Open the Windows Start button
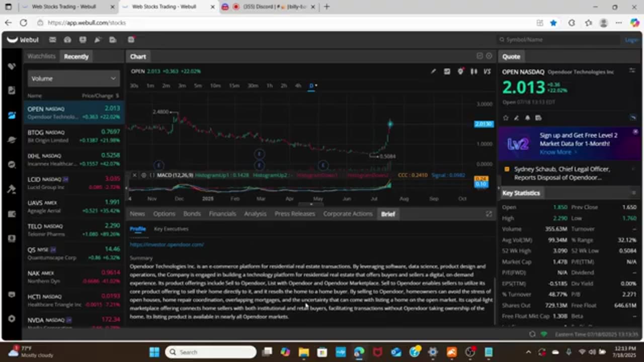This screenshot has width=644, height=362. (x=154, y=352)
